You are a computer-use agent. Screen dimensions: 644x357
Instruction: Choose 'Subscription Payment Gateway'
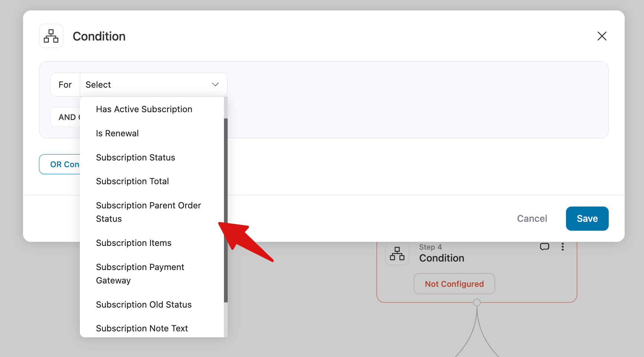point(140,273)
